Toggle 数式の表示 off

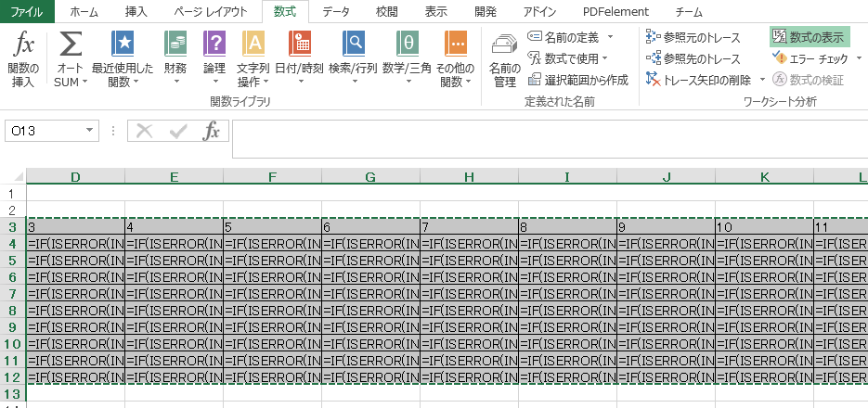pyautogui.click(x=810, y=37)
